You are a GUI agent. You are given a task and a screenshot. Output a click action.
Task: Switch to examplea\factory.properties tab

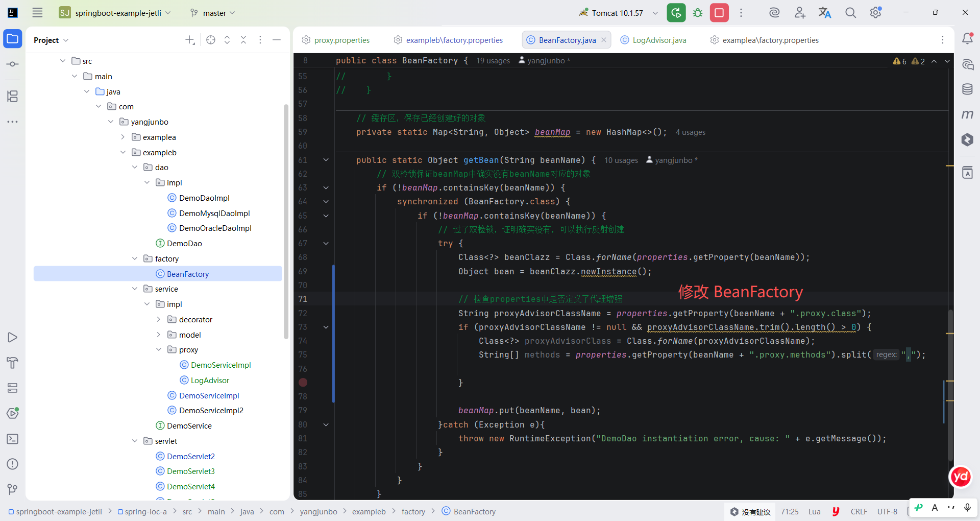pos(765,40)
